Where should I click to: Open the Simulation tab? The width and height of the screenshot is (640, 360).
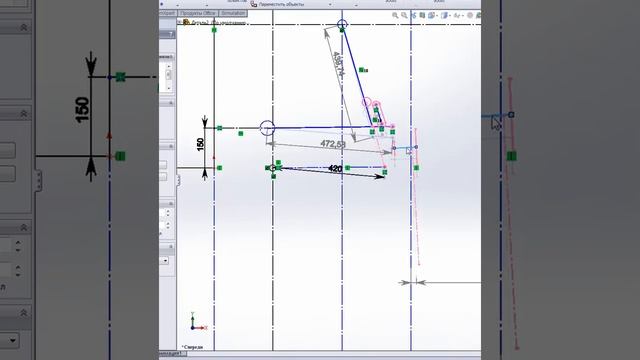233,13
